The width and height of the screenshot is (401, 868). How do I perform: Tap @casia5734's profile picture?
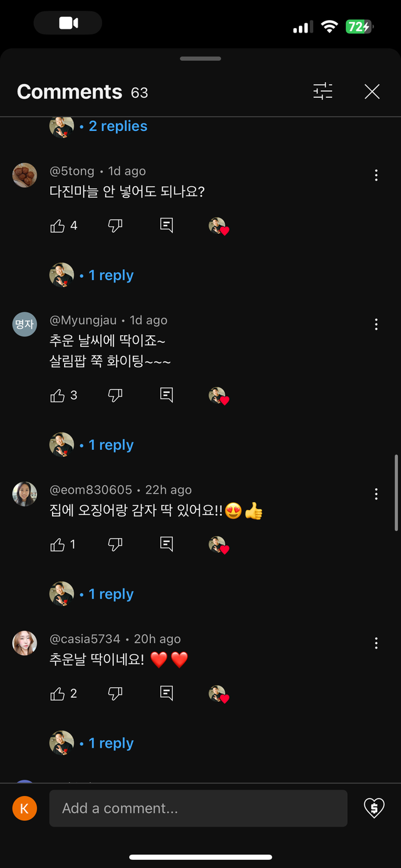[24, 643]
